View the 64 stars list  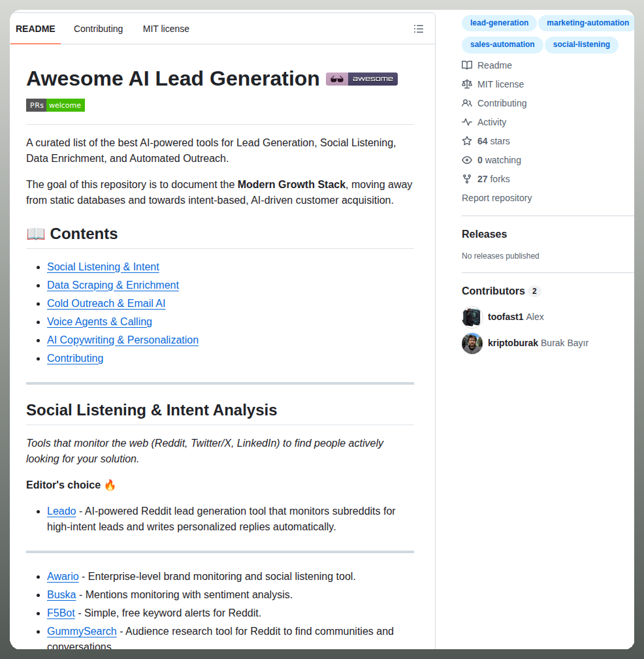pyautogui.click(x=494, y=141)
